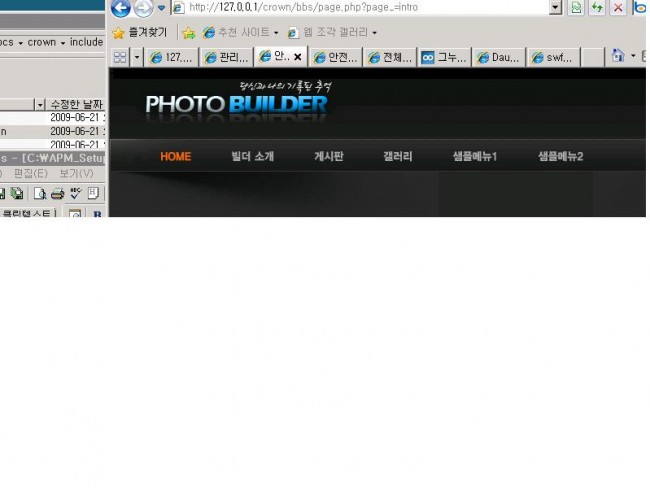Open the 추천 사이트 suggested sites link

(x=240, y=32)
